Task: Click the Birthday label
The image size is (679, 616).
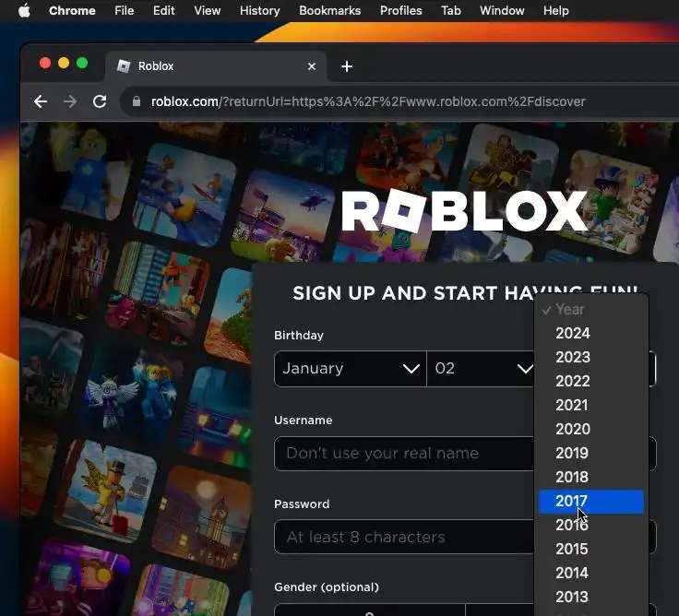Action: click(299, 336)
